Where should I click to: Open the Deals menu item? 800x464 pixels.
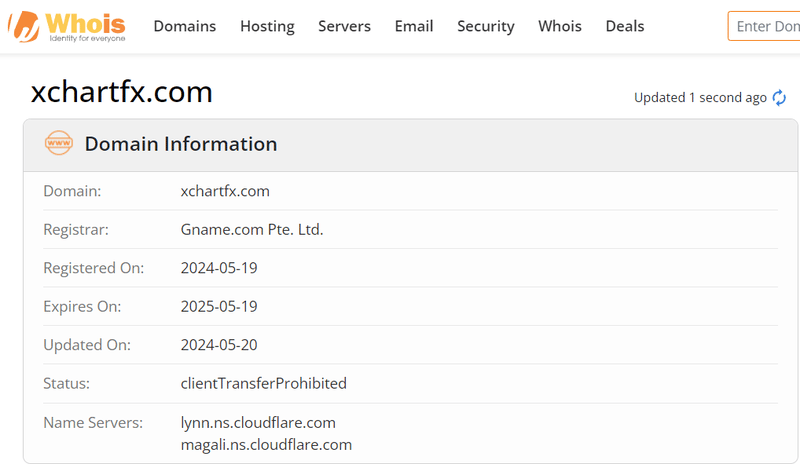pos(624,26)
